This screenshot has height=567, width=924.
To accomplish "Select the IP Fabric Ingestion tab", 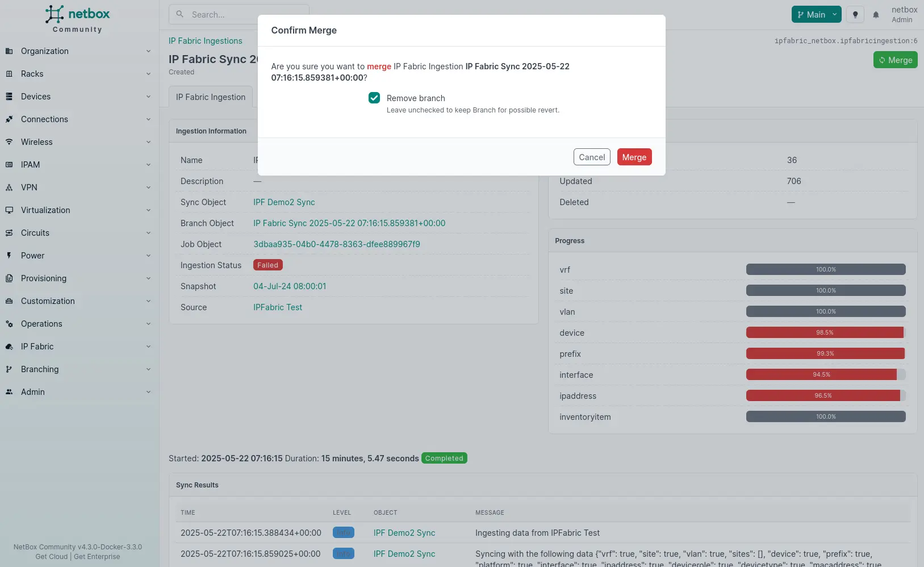I will [211, 97].
